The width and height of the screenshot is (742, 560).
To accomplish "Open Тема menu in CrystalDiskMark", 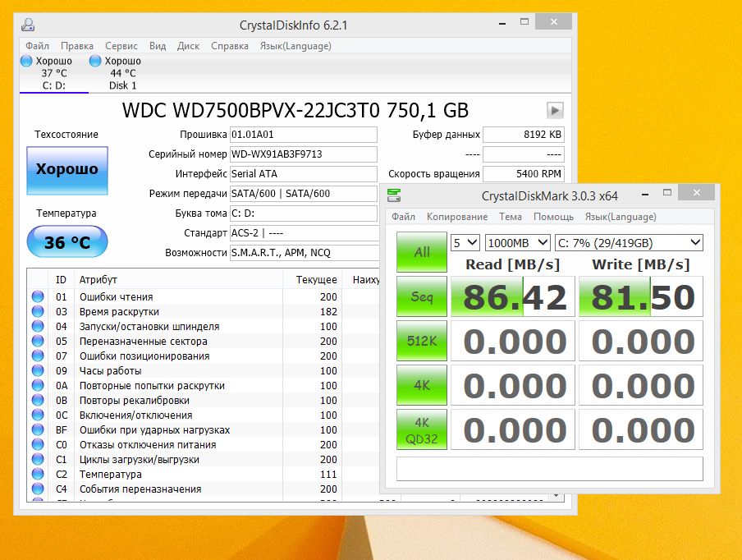I will [511, 217].
